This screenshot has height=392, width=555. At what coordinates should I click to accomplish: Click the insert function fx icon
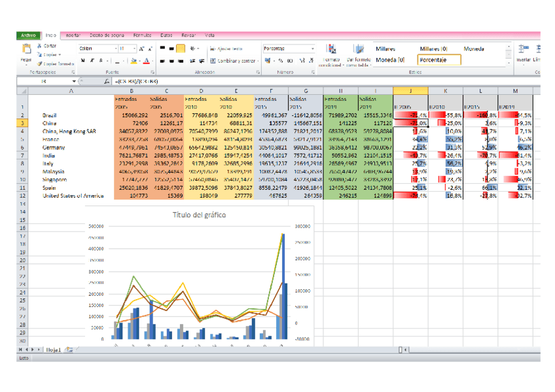click(x=107, y=81)
